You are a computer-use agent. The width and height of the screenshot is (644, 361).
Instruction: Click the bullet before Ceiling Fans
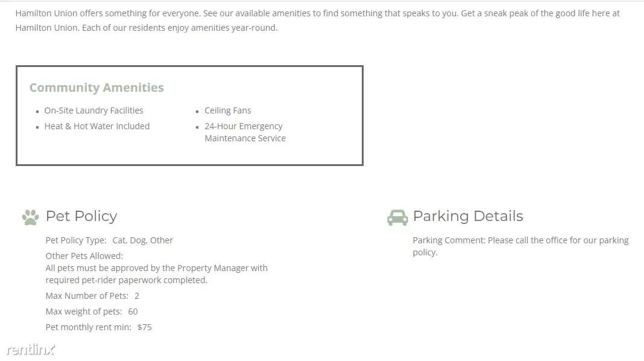click(197, 112)
